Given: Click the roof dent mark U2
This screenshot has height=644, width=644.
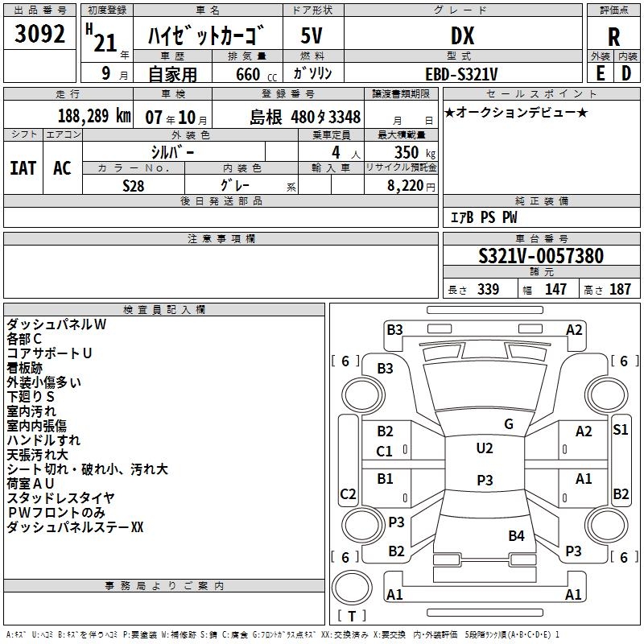Looking at the screenshot, I should pyautogui.click(x=485, y=448).
